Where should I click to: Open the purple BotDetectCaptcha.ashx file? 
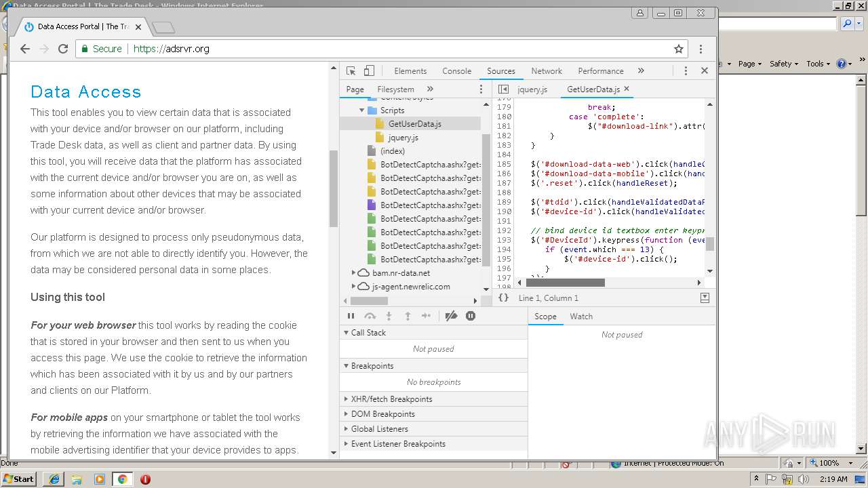click(424, 205)
